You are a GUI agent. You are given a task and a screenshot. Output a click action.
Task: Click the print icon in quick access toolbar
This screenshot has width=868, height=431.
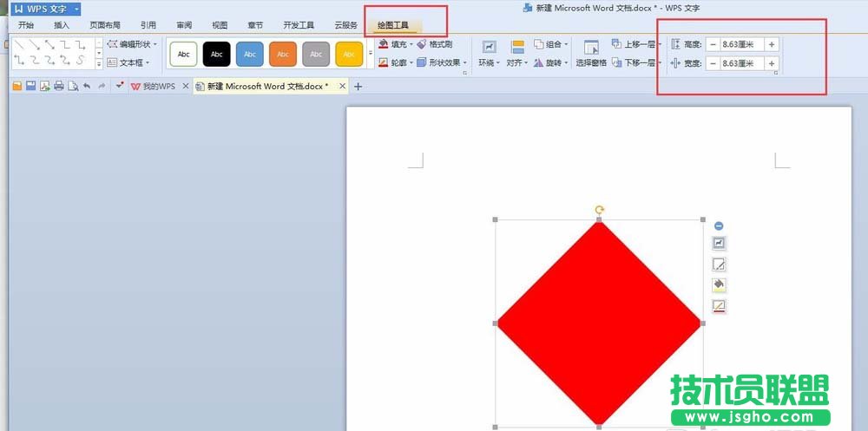(x=58, y=86)
